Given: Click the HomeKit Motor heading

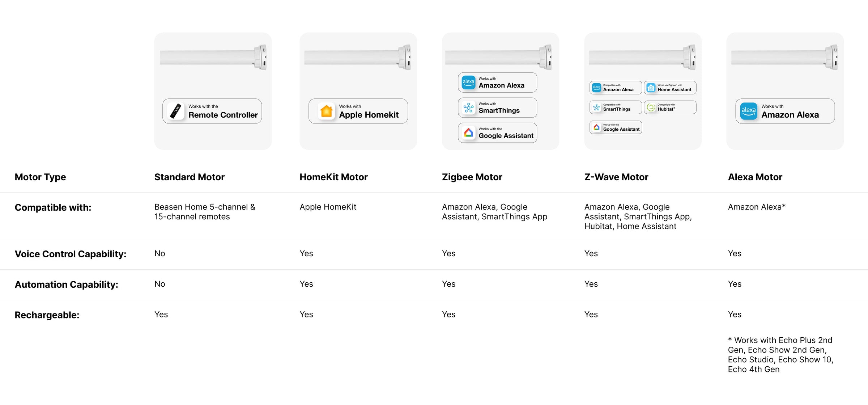Looking at the screenshot, I should coord(333,177).
